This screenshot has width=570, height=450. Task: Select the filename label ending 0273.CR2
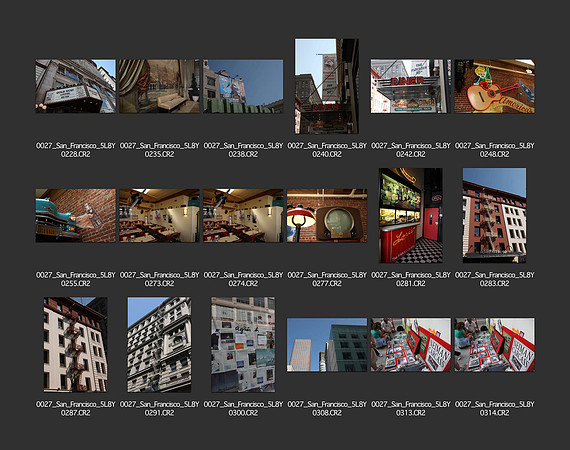(159, 279)
